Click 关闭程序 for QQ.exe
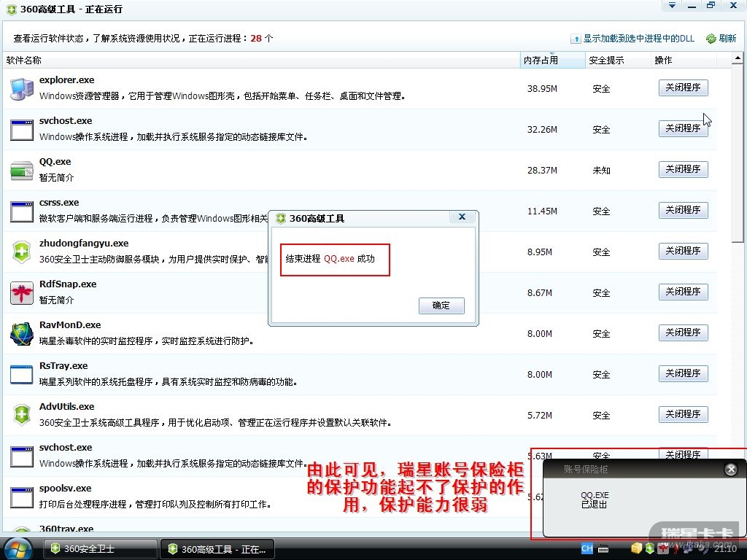747x560 pixels. [683, 169]
